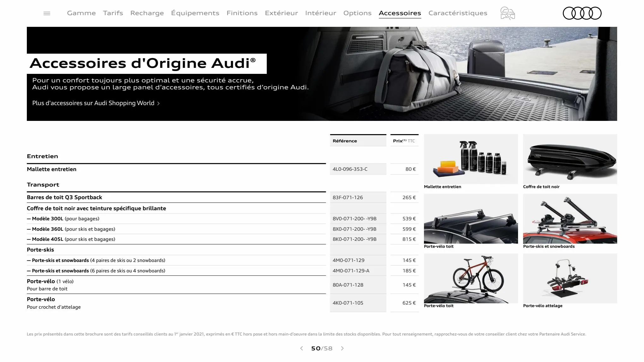The width and height of the screenshot is (644, 362).
Task: Click the 50/58 page counter
Action: [x=322, y=348]
